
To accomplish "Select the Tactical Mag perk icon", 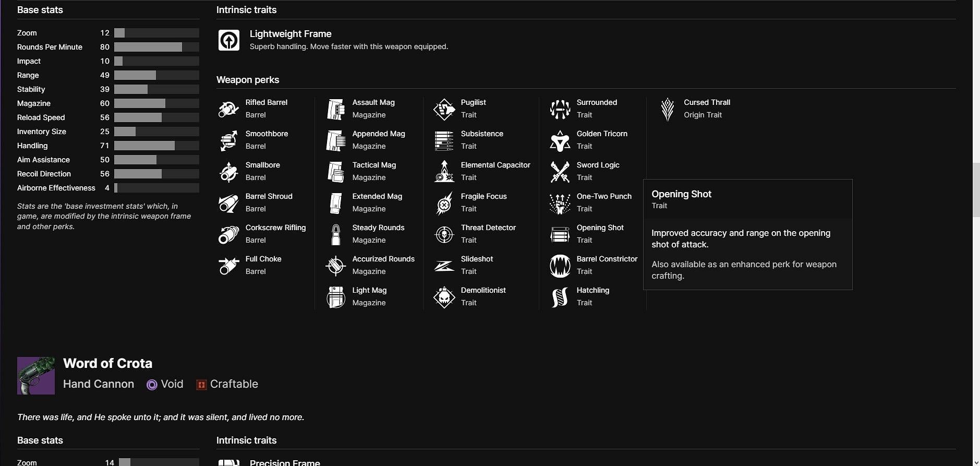I will pyautogui.click(x=336, y=172).
